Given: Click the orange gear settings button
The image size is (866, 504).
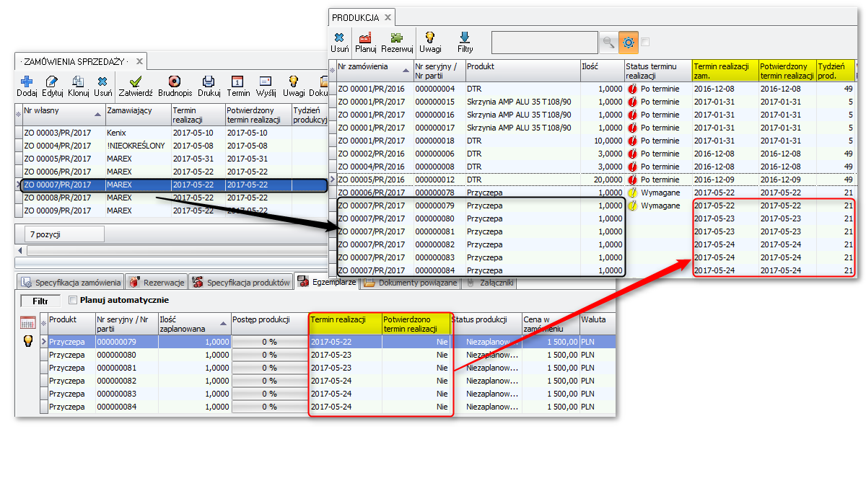Looking at the screenshot, I should pyautogui.click(x=629, y=43).
